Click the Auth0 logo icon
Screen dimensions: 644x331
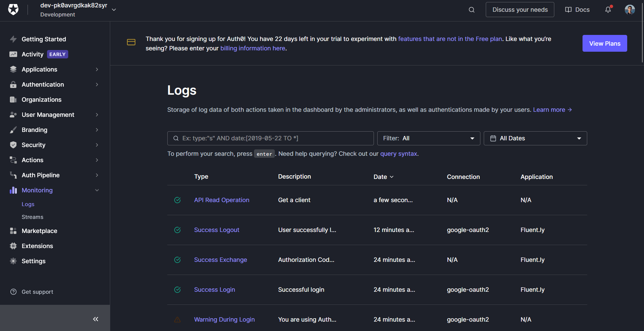13,9
